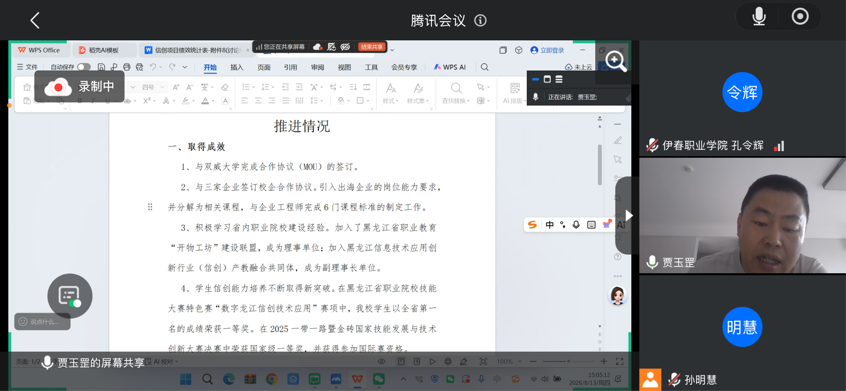Viewport: 846px width, 391px height.
Task: Collapse participant panel with side arrow
Action: [x=628, y=215]
